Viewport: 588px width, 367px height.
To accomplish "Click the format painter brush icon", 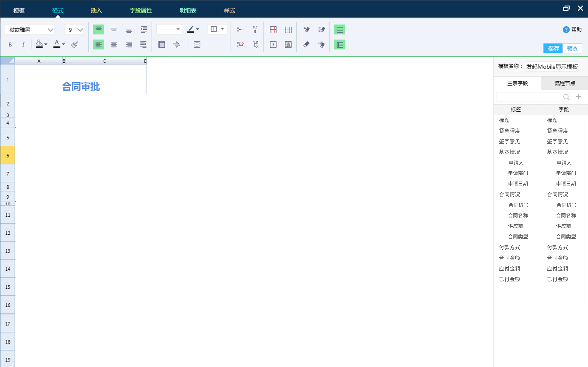I will (x=75, y=44).
